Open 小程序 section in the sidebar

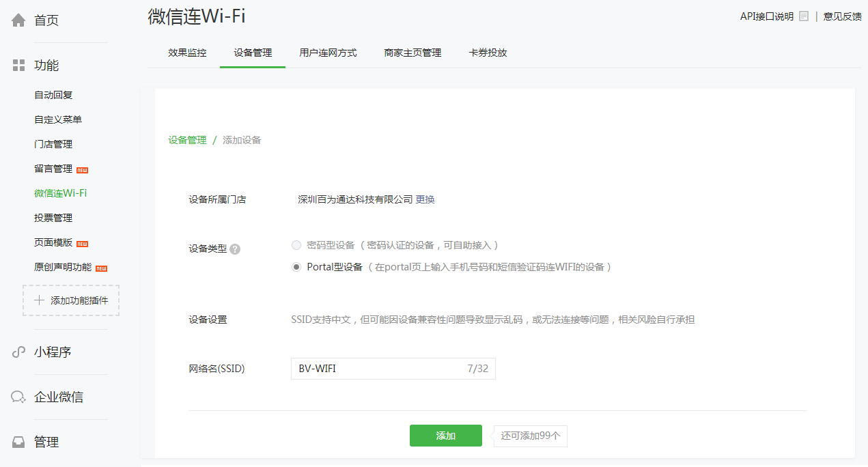click(x=53, y=352)
